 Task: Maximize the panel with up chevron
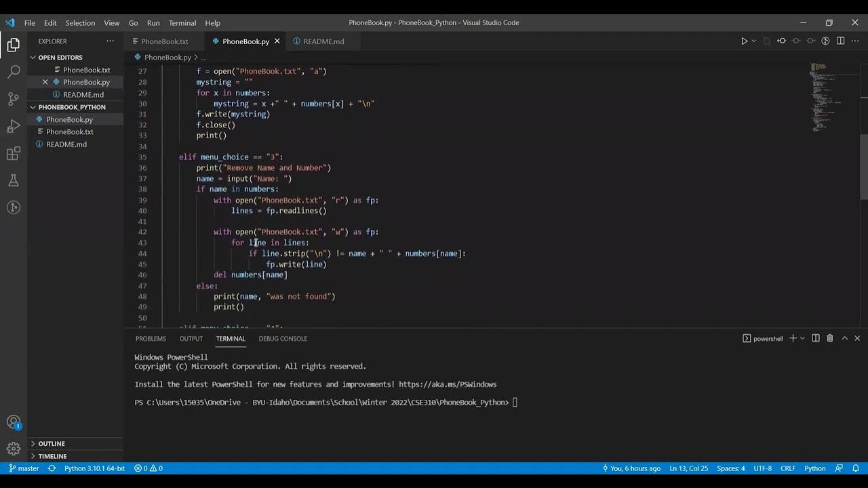[x=845, y=338]
